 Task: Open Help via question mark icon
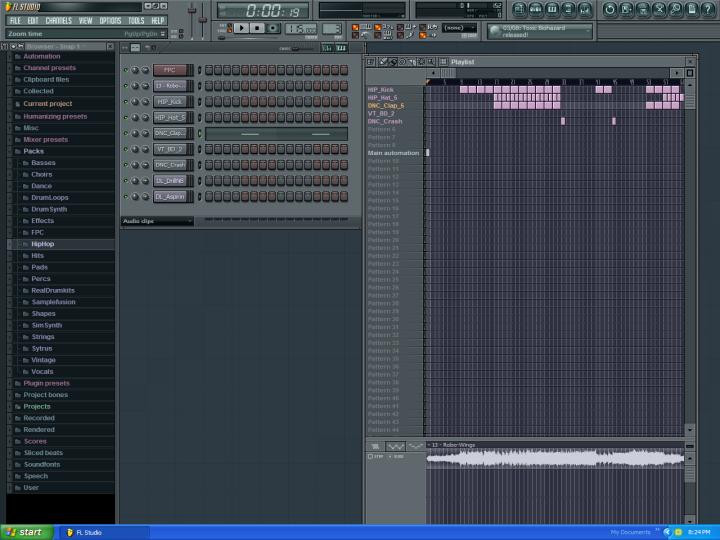708,9
